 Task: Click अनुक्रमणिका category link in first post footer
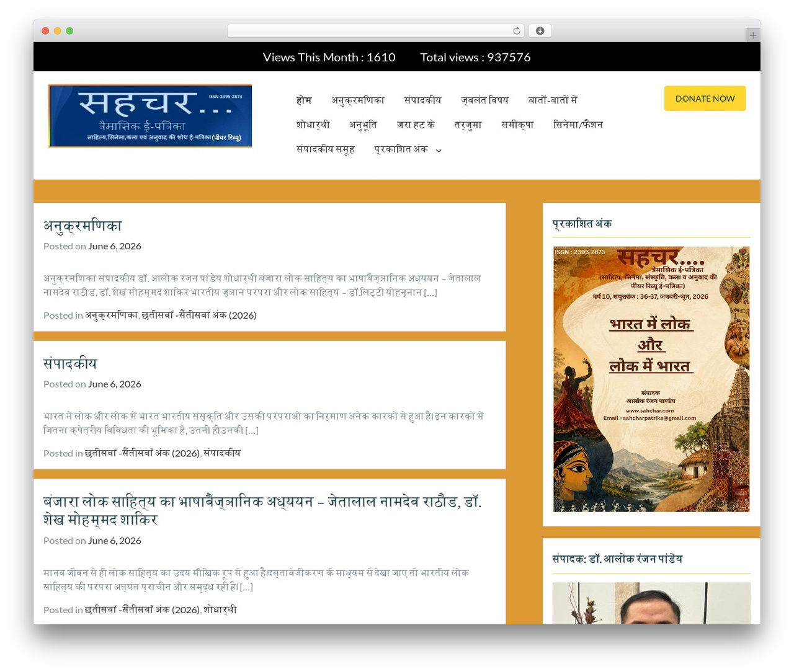(x=111, y=315)
